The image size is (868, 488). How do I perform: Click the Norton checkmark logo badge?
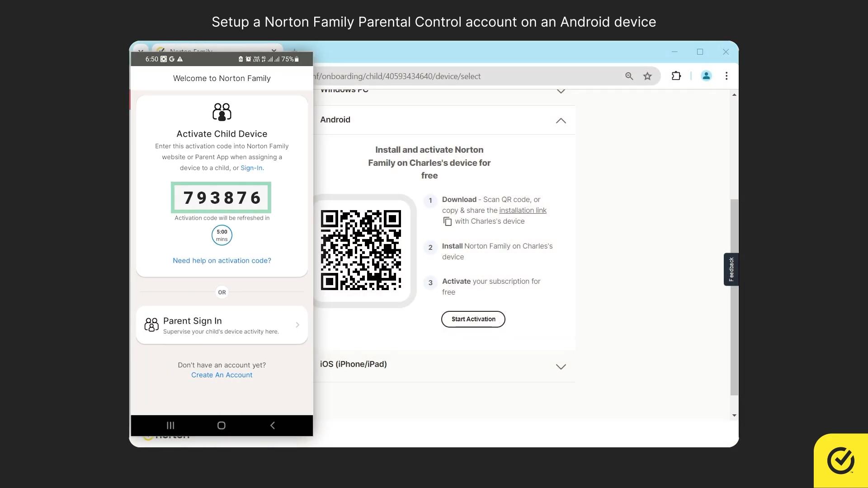click(841, 460)
